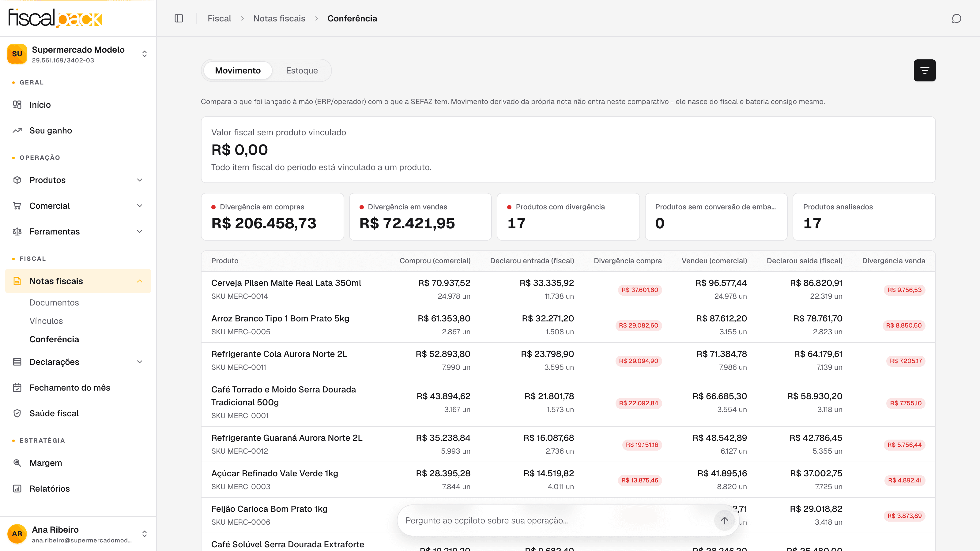This screenshot has height=551, width=980.
Task: Click the Saúde fiscal shield icon
Action: [17, 413]
